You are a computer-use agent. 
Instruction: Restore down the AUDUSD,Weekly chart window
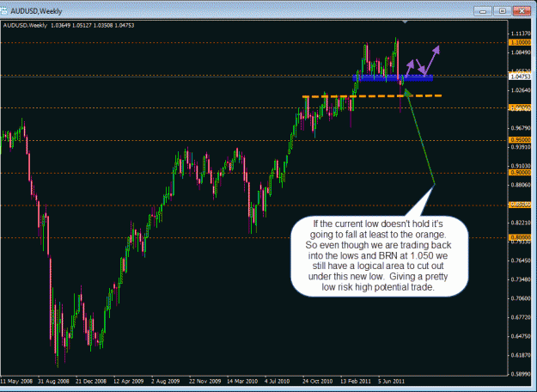(502, 11)
